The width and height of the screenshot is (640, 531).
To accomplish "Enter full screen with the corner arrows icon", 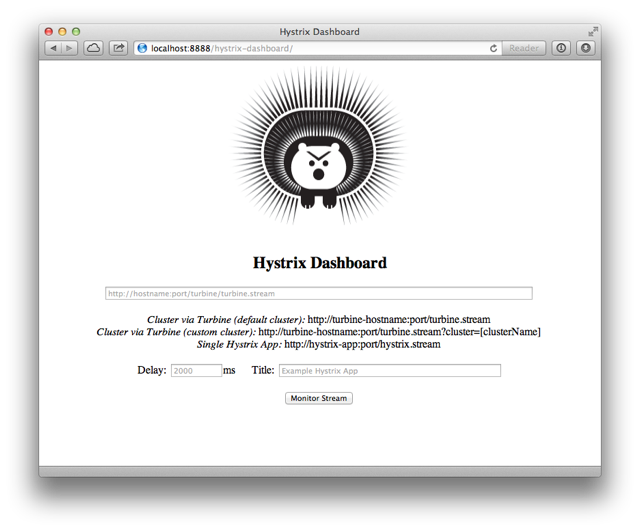I will (593, 31).
